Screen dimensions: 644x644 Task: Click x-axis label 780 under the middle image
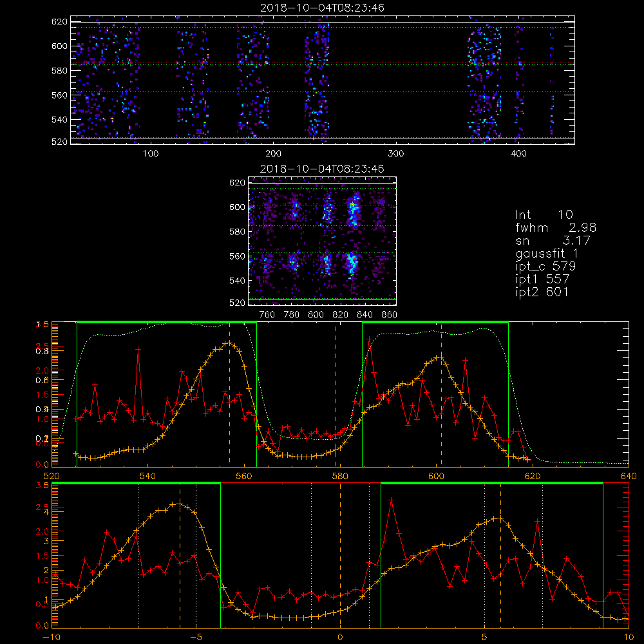pos(292,315)
